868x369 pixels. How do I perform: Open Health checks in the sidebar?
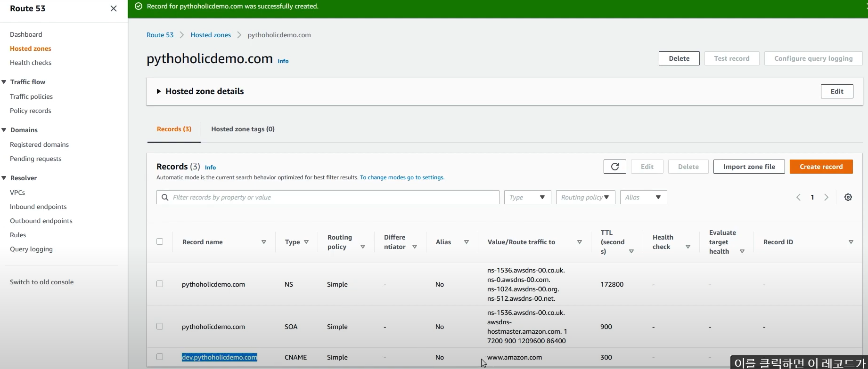click(31, 63)
